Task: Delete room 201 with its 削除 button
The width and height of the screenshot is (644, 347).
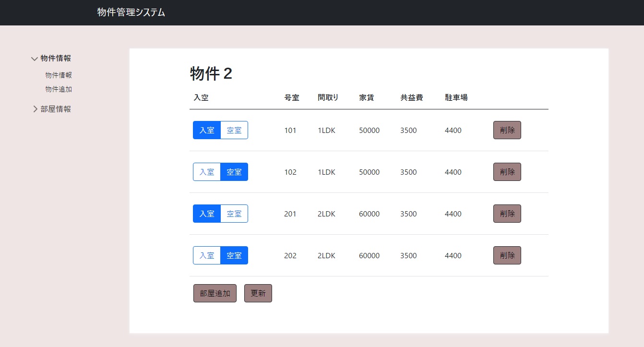Action: [x=507, y=214]
